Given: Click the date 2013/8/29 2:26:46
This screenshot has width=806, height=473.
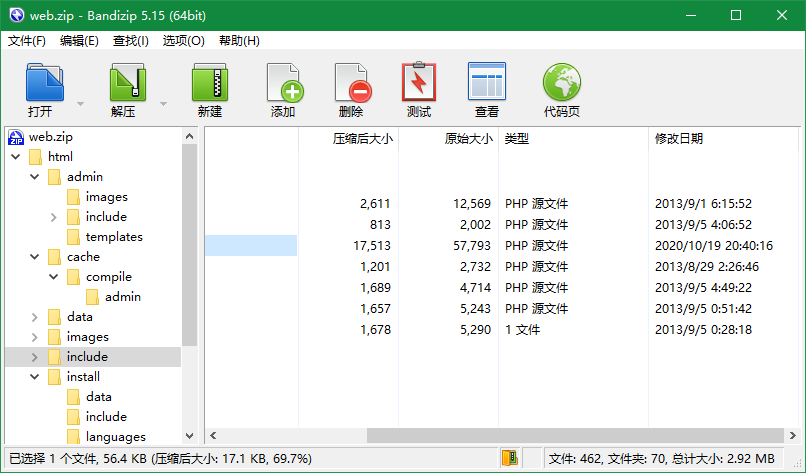Looking at the screenshot, I should (x=707, y=267).
